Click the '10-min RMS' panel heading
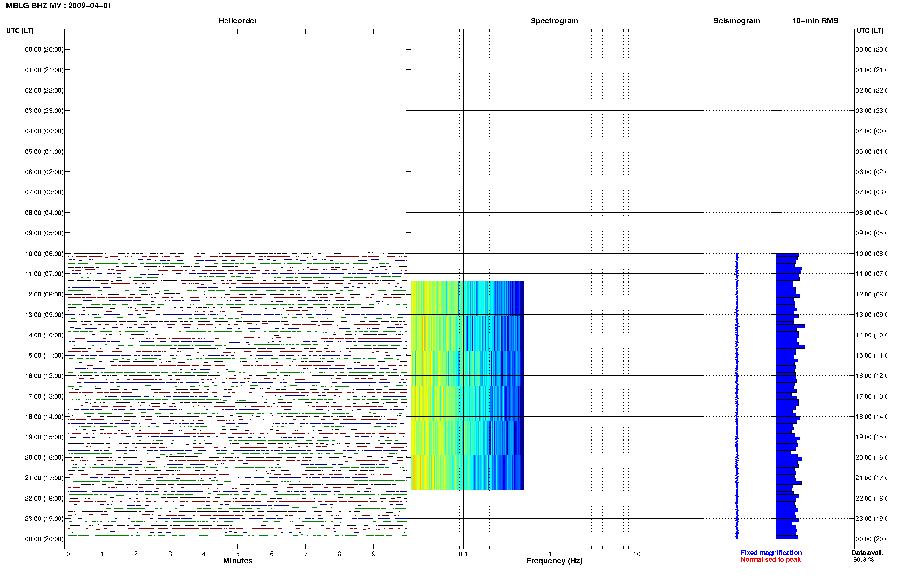Viewport: 924px width, 578px height. click(x=815, y=21)
